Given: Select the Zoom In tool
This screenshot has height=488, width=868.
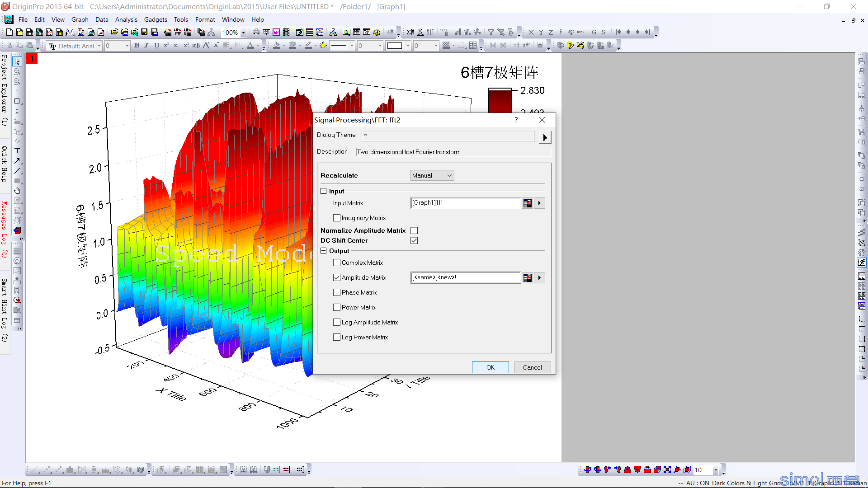Looking at the screenshot, I should [x=17, y=71].
